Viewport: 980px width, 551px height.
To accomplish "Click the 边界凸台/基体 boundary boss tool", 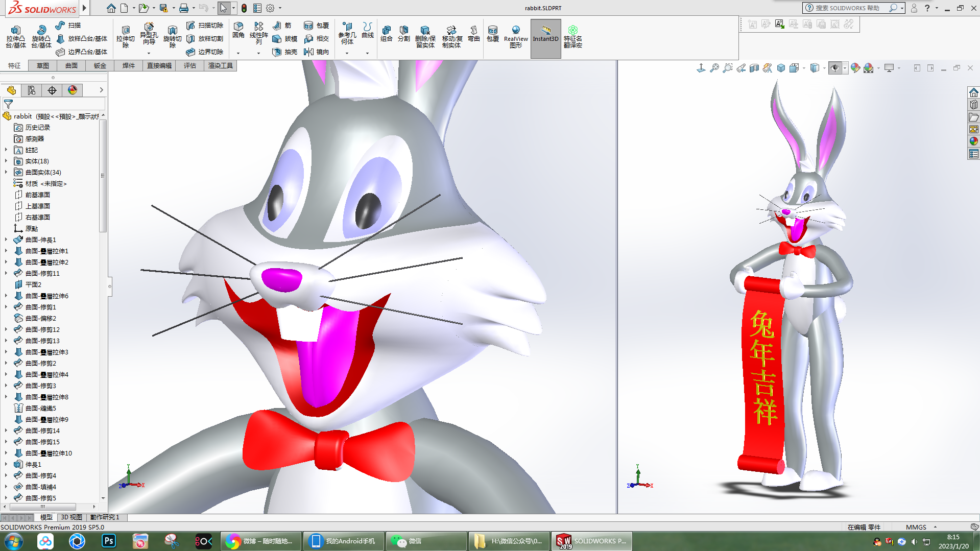I will pyautogui.click(x=82, y=52).
